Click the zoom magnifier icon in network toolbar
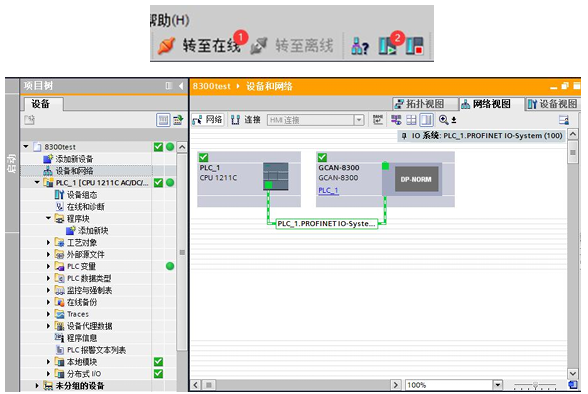This screenshot has width=588, height=394. (x=444, y=120)
